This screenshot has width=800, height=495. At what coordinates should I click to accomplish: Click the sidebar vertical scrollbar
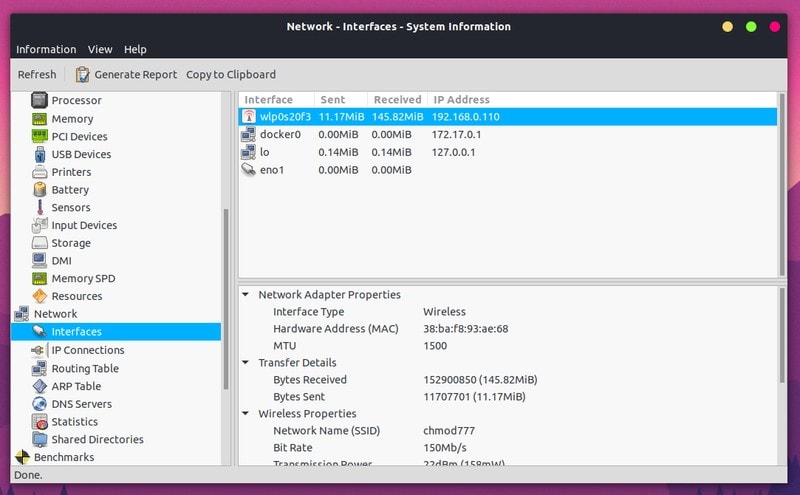[x=226, y=299]
